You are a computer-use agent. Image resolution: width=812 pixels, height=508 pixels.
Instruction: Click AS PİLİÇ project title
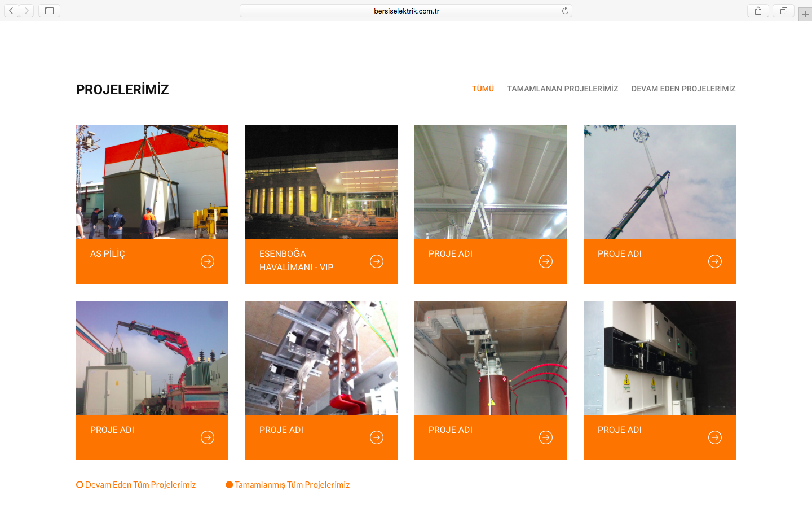click(108, 254)
